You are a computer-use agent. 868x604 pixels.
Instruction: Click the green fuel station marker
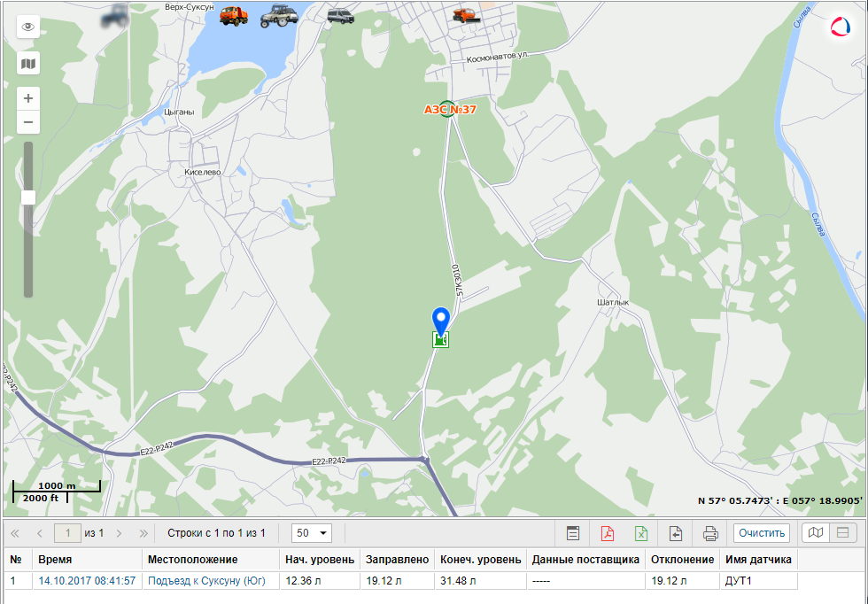click(x=441, y=339)
